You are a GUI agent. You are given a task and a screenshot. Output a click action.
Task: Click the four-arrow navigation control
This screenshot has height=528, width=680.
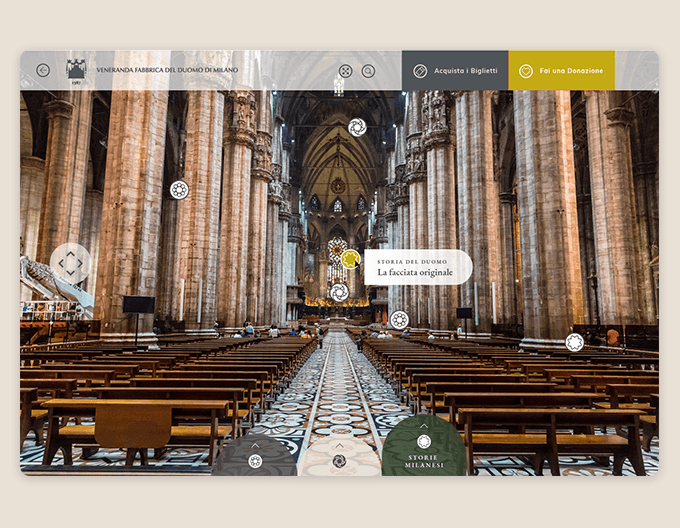(x=70, y=264)
